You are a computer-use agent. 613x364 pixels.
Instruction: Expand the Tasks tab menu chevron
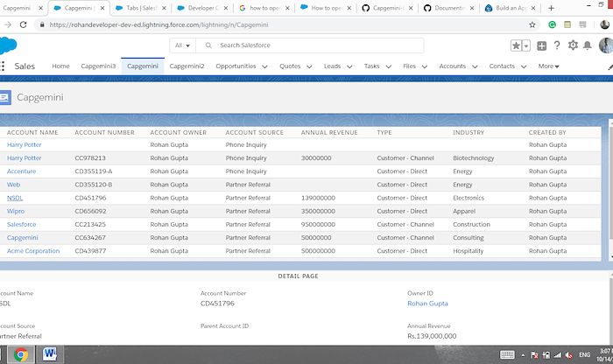pos(389,66)
